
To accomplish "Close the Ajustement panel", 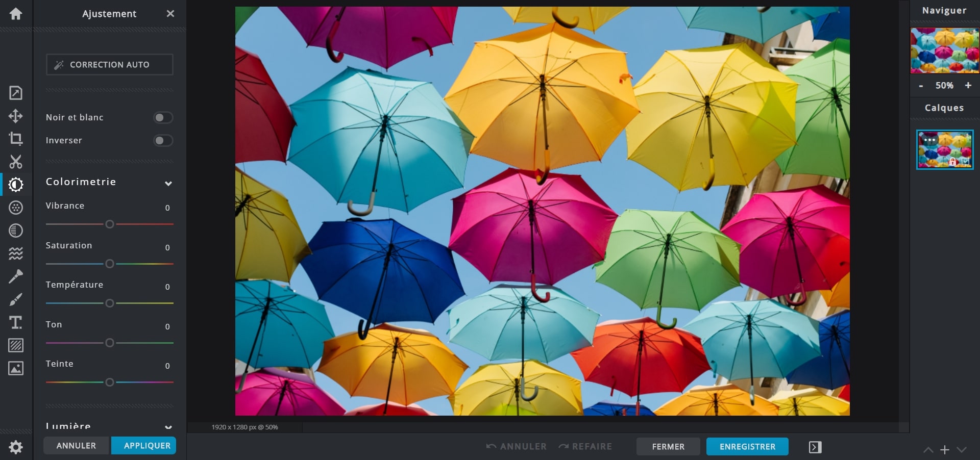I will (170, 14).
